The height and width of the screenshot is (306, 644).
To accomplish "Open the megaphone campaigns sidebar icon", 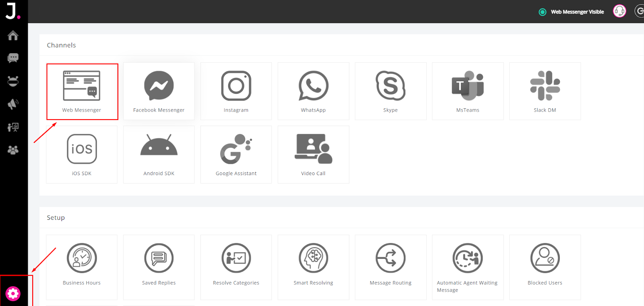I will (13, 104).
